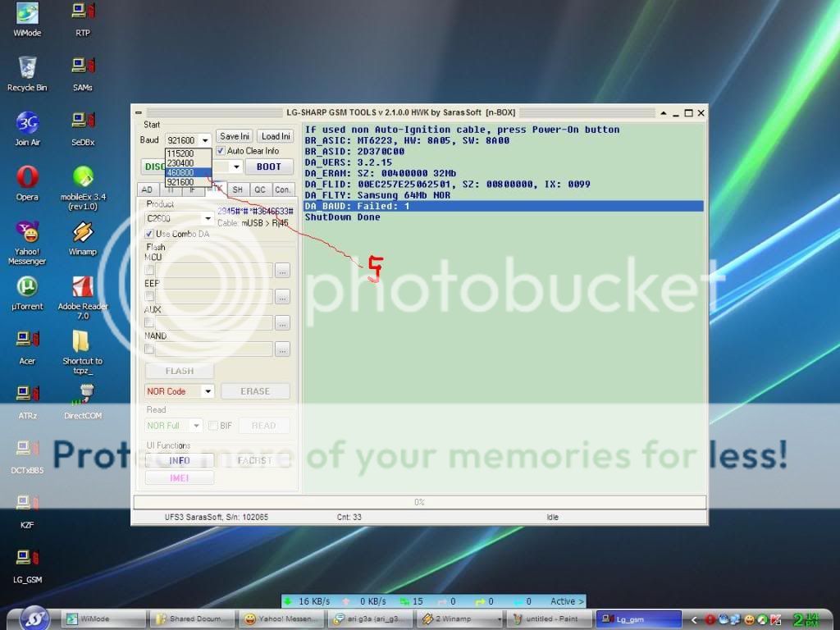Screen dimensions: 840x630
Task: Roll up window with the up-arrow icon
Action: tap(663, 113)
